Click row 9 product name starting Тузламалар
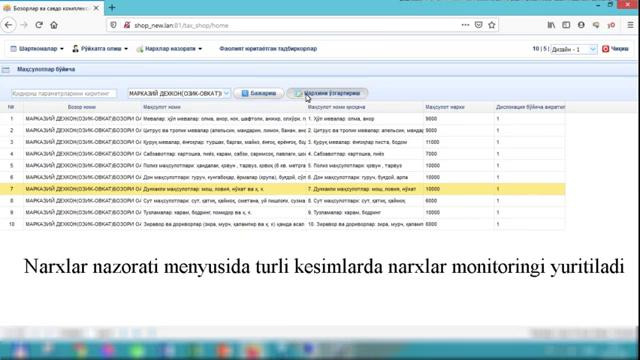This screenshot has height=360, width=640. tap(224, 213)
